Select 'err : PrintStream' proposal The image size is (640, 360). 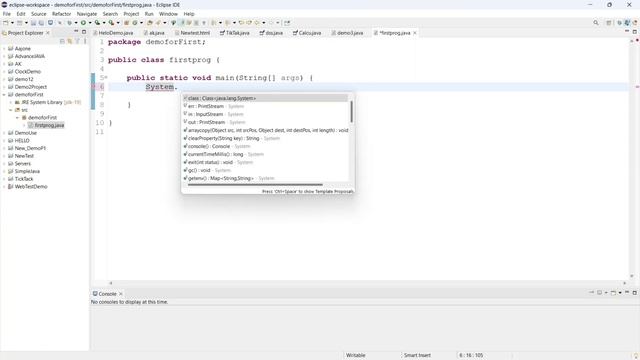265,106
